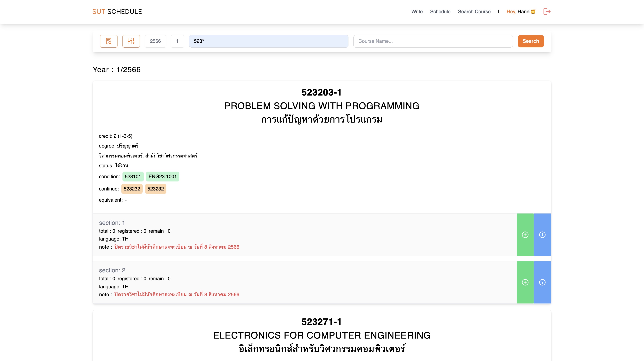The image size is (644, 361).
Task: Click the Course Name input field
Action: pos(433,41)
